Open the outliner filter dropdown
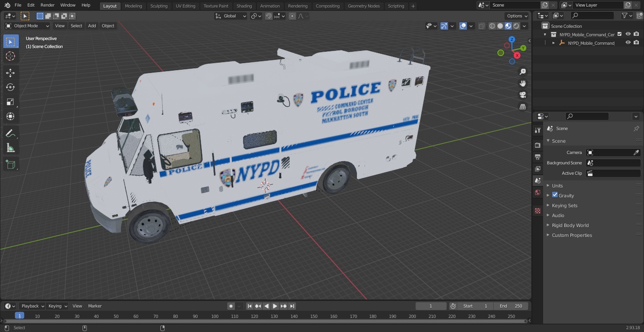644x332 pixels. 627,16
